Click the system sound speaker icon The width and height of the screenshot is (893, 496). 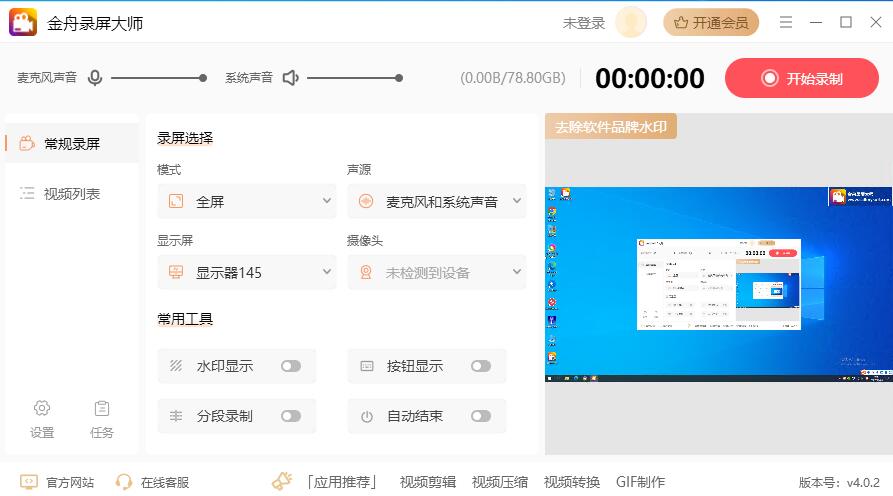291,78
